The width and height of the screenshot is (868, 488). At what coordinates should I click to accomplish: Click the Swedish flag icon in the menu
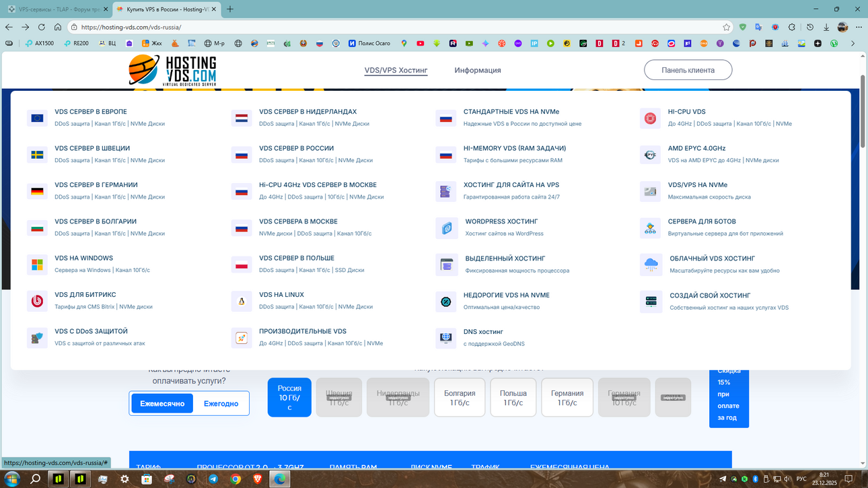[37, 155]
